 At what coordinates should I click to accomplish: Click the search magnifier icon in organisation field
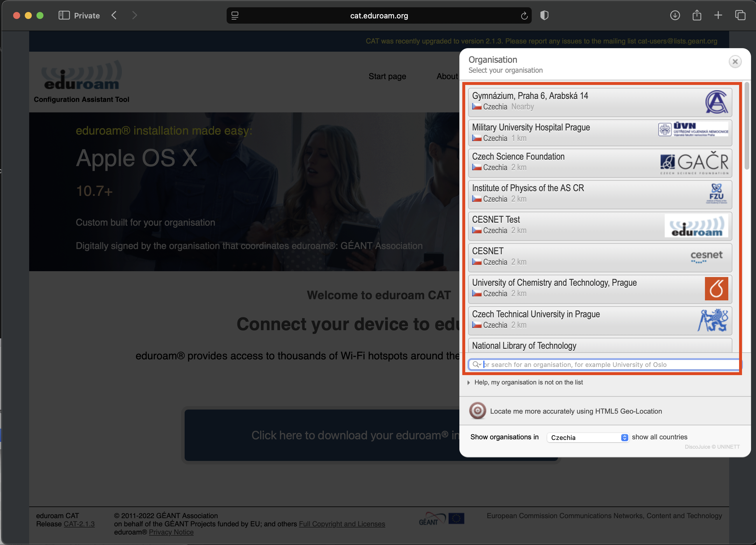click(477, 365)
